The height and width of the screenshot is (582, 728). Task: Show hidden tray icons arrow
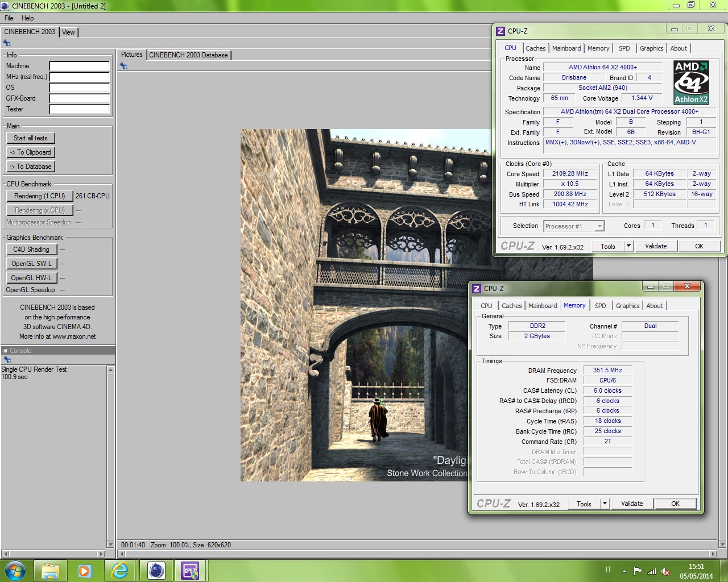[x=624, y=571]
